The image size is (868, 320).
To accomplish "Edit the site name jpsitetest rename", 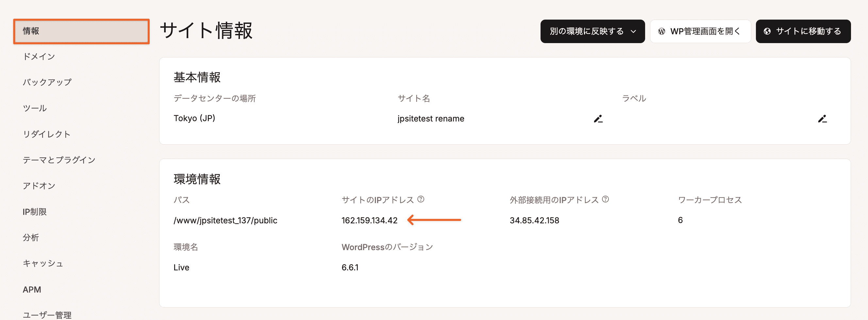I will pyautogui.click(x=599, y=119).
